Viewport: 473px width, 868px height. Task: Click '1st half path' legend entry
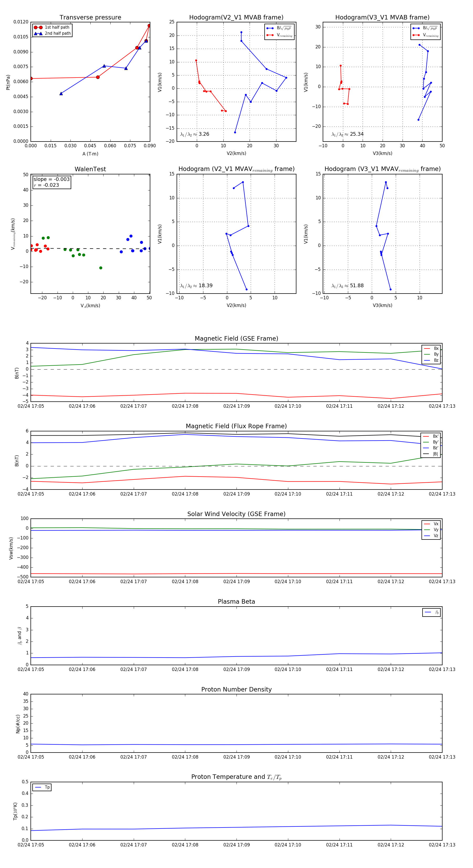point(52,27)
